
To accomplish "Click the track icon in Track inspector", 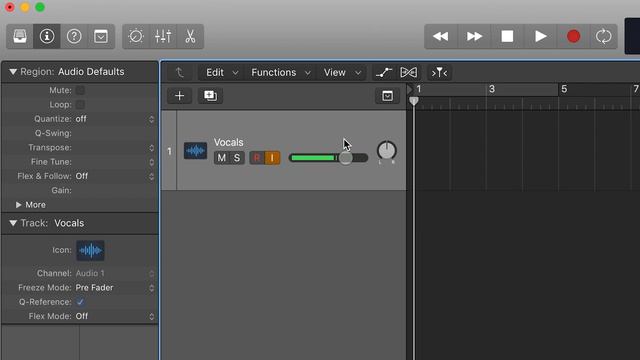I will [90, 250].
